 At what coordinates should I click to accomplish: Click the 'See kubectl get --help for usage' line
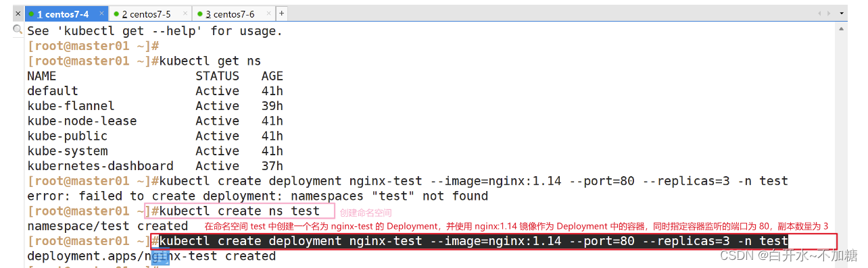coord(155,31)
